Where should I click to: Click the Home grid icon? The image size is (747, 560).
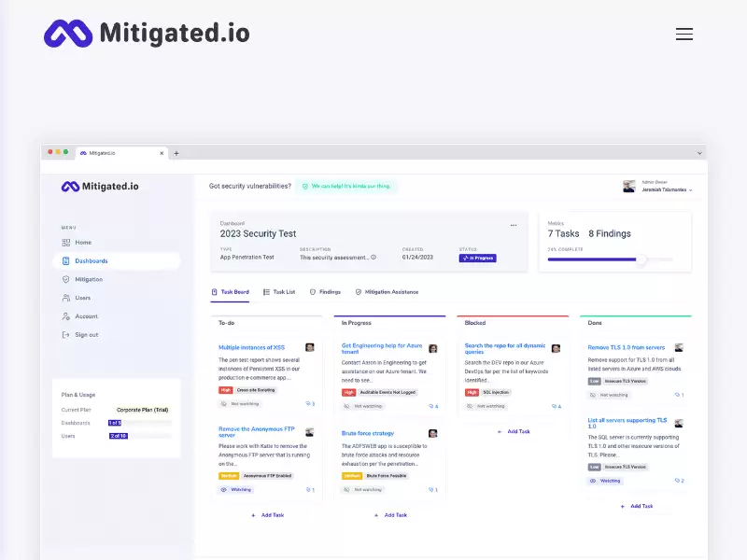click(x=65, y=243)
